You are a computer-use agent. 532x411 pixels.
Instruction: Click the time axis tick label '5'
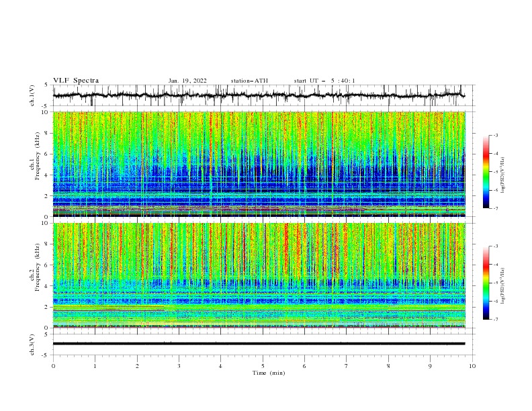(x=263, y=366)
